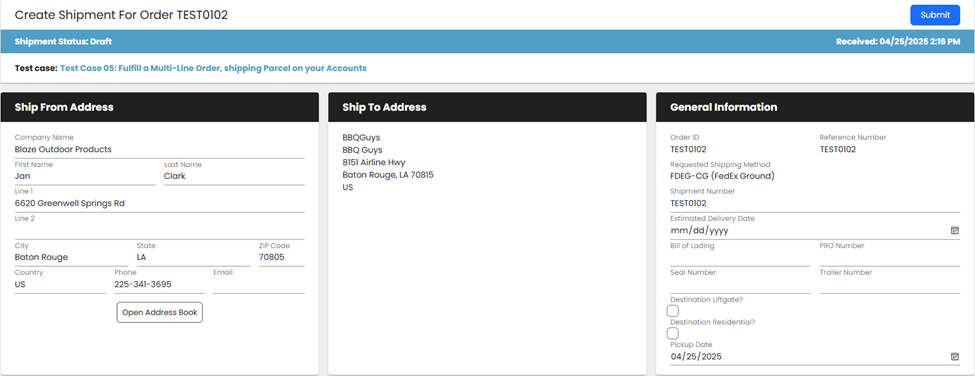Edit the ZIP Code field 70805

point(282,258)
